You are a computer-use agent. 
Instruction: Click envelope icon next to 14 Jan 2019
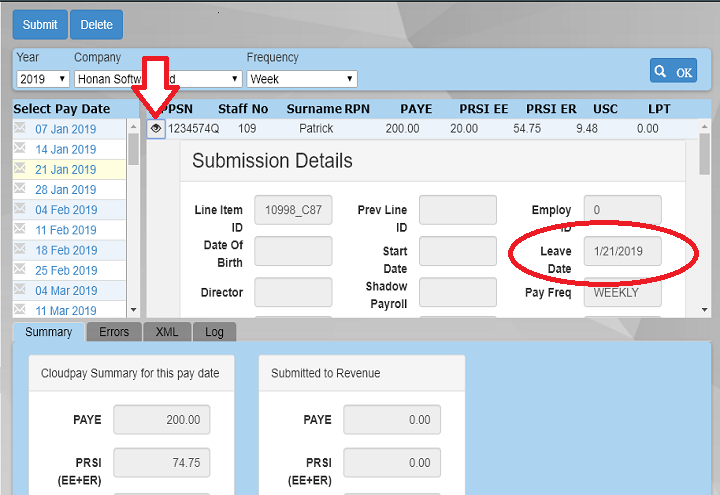point(20,149)
